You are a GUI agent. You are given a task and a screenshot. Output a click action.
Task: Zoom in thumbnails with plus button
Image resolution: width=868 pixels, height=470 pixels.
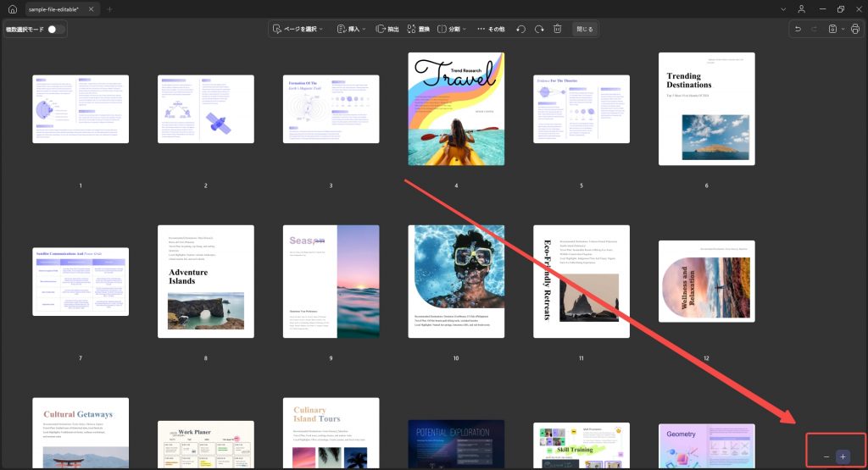(x=843, y=456)
